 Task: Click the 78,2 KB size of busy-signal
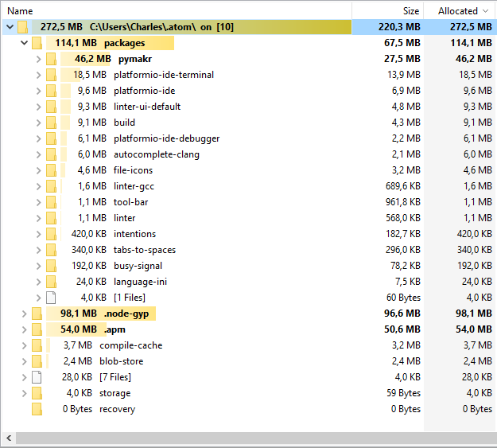pyautogui.click(x=405, y=266)
